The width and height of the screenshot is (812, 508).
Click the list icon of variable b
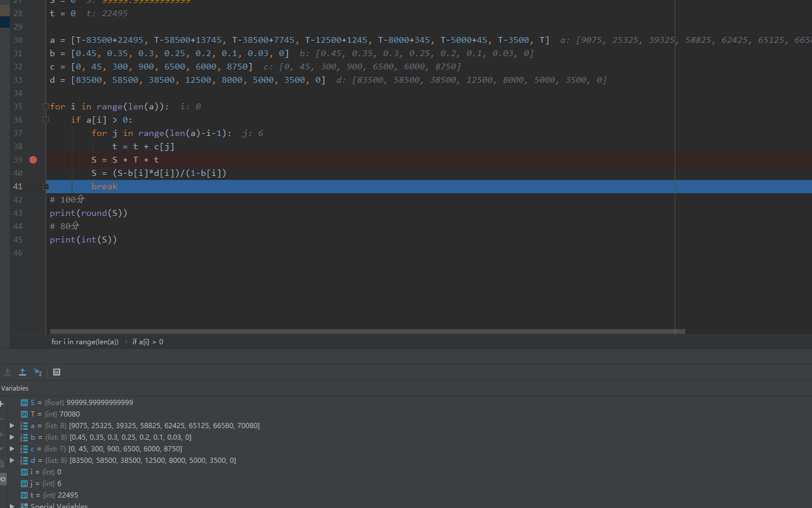click(24, 437)
